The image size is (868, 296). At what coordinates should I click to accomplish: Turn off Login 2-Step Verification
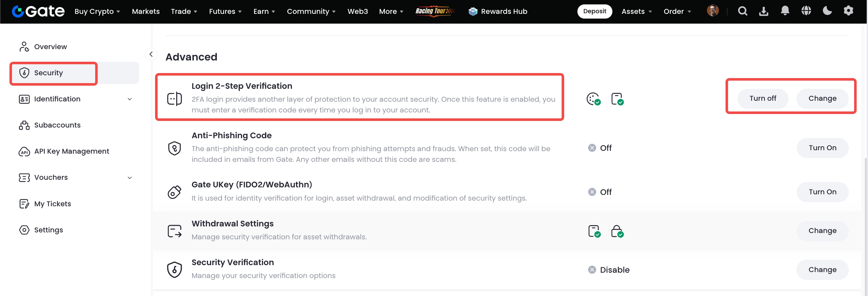pos(762,98)
